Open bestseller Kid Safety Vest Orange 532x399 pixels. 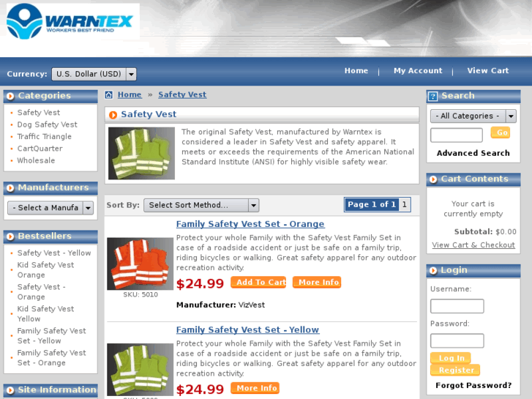45,270
